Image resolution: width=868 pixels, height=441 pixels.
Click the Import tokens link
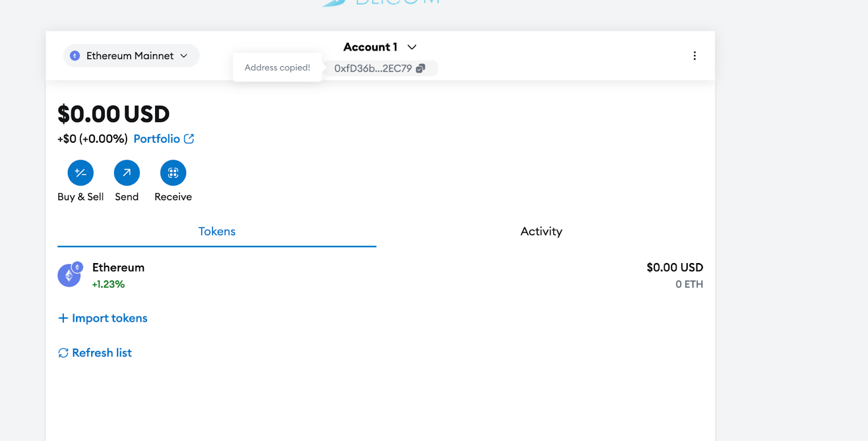(110, 318)
